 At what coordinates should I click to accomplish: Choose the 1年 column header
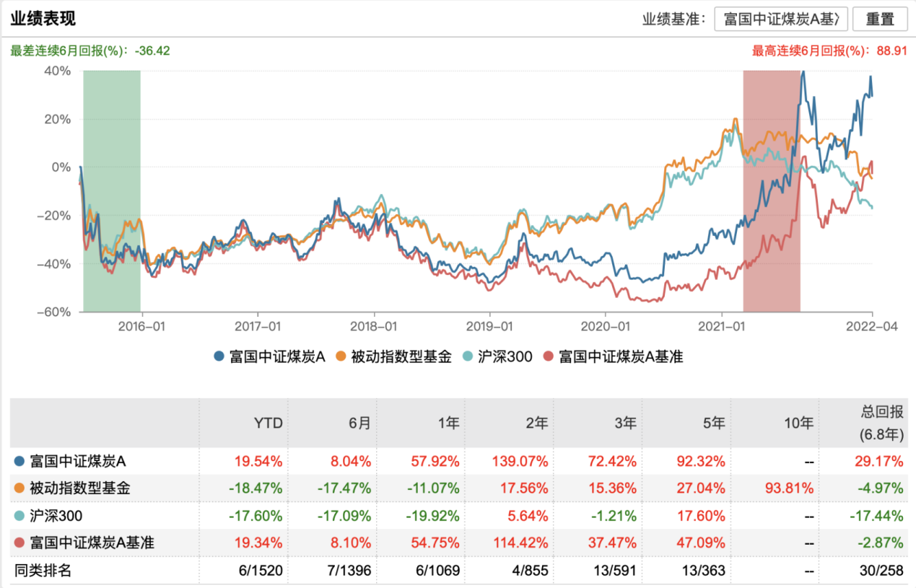point(448,423)
